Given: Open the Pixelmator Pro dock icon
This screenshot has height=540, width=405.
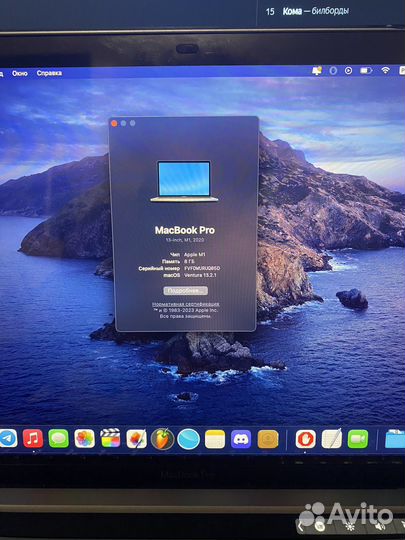Looking at the screenshot, I should pyautogui.click(x=136, y=439).
